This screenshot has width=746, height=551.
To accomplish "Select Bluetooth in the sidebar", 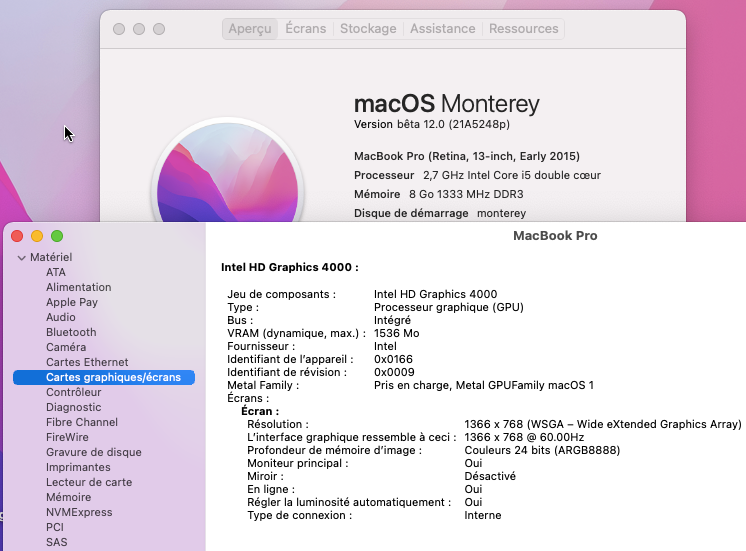I will click(71, 332).
